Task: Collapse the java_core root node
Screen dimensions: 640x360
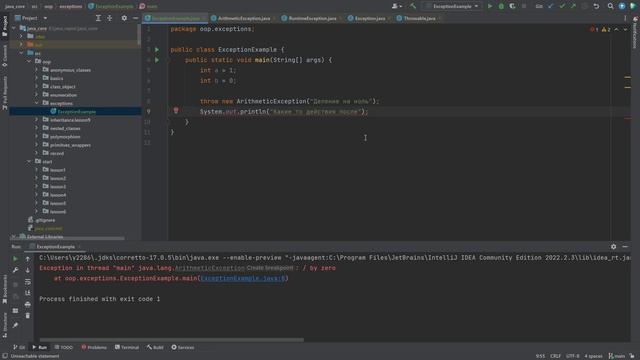Action: (14, 29)
